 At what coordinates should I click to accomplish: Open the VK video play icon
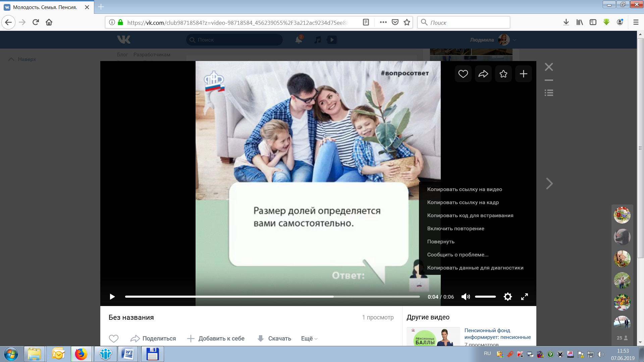click(332, 40)
